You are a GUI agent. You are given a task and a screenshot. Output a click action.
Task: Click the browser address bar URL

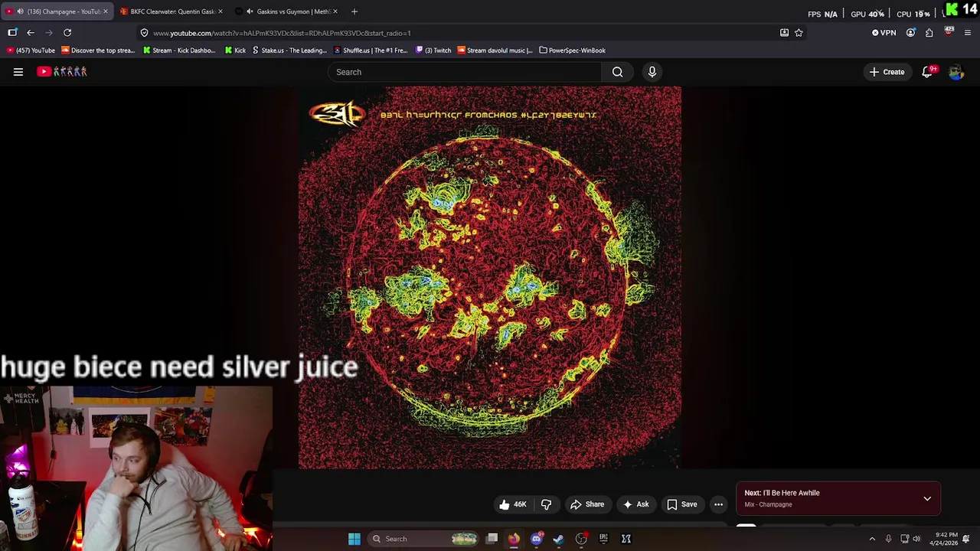pyautogui.click(x=282, y=33)
